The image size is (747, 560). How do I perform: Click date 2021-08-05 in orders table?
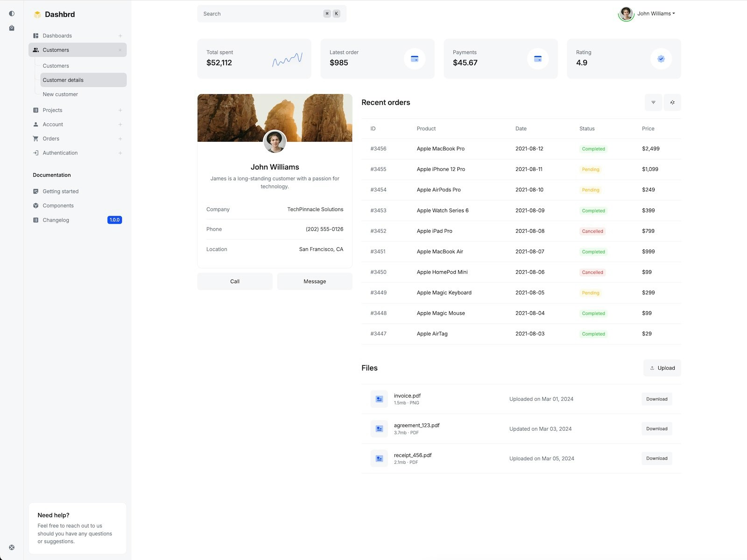(x=530, y=293)
